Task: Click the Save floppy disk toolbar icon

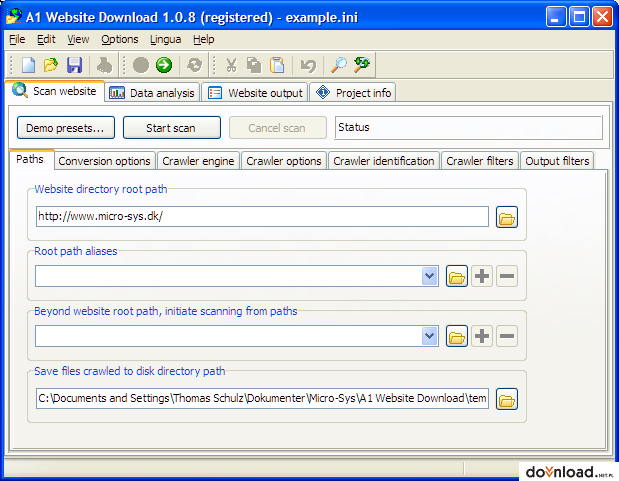Action: point(74,65)
